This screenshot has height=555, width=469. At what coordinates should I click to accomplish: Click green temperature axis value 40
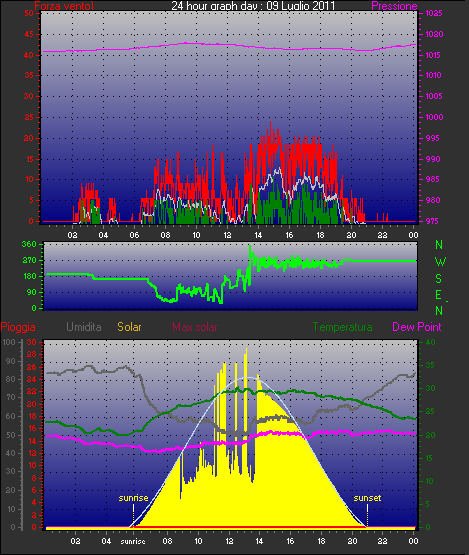tap(430, 342)
